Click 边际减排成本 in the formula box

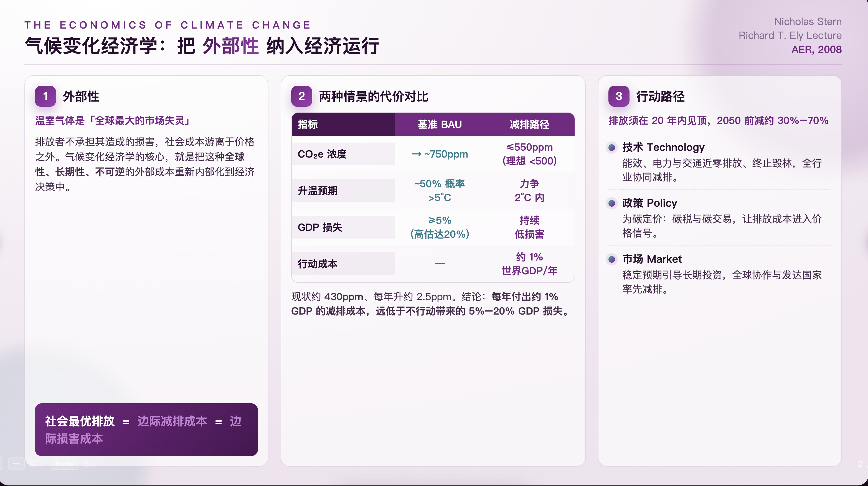point(172,421)
